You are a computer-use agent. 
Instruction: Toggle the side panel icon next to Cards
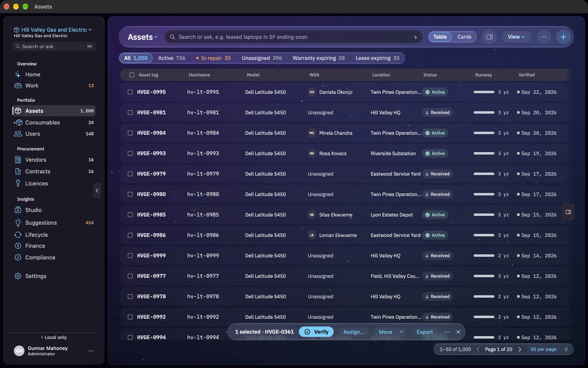pos(489,37)
